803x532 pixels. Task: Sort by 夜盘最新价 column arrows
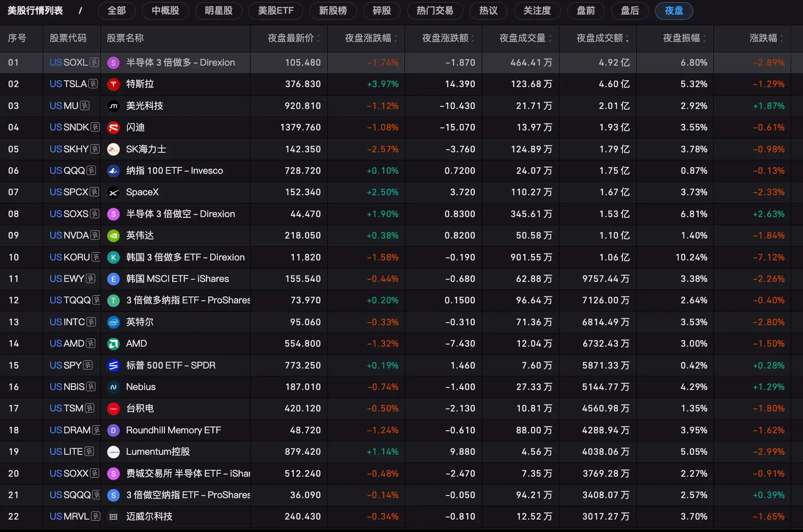coord(318,38)
